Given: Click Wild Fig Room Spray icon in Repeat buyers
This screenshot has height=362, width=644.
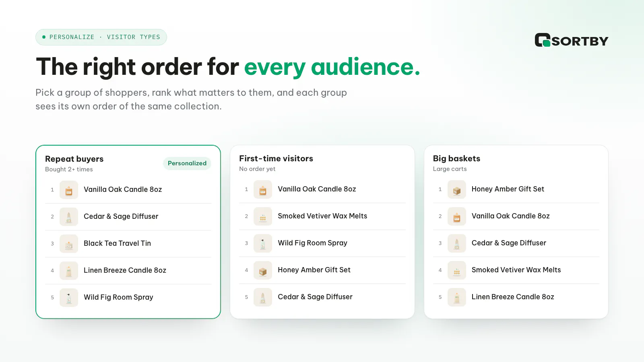Looking at the screenshot, I should pos(69,298).
